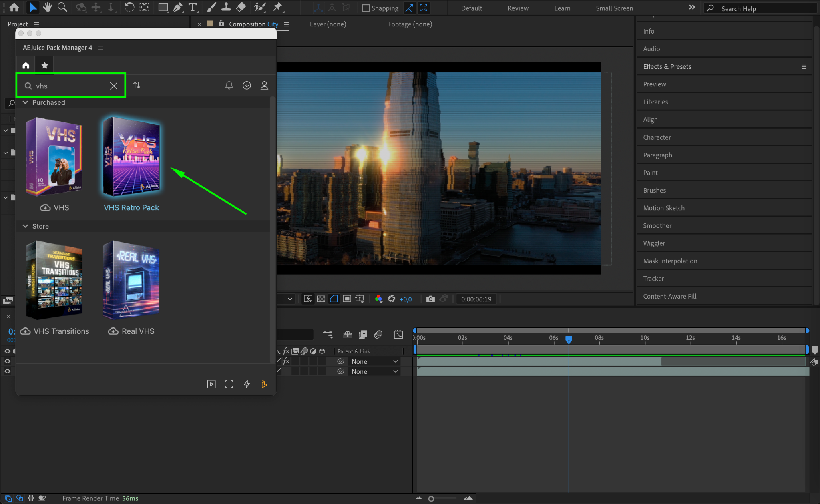Enable the Snapping checkbox

pos(366,8)
